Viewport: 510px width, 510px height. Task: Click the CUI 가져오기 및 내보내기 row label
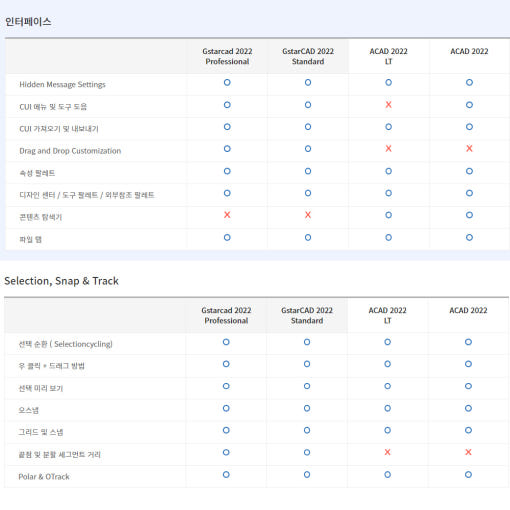pos(59,129)
